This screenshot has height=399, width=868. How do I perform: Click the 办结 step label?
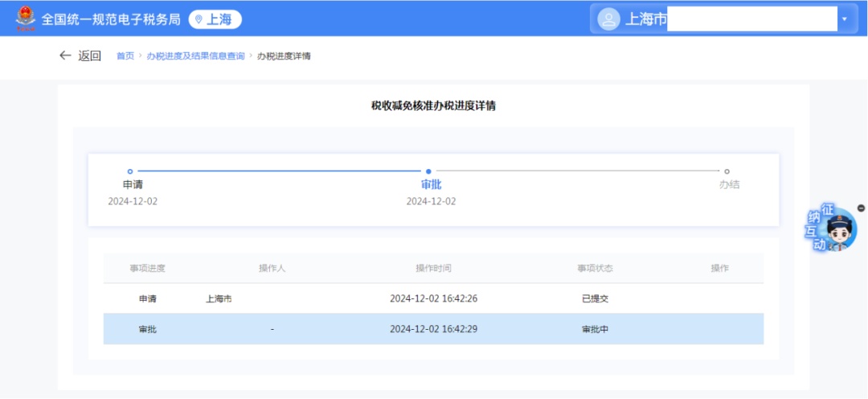tap(729, 184)
